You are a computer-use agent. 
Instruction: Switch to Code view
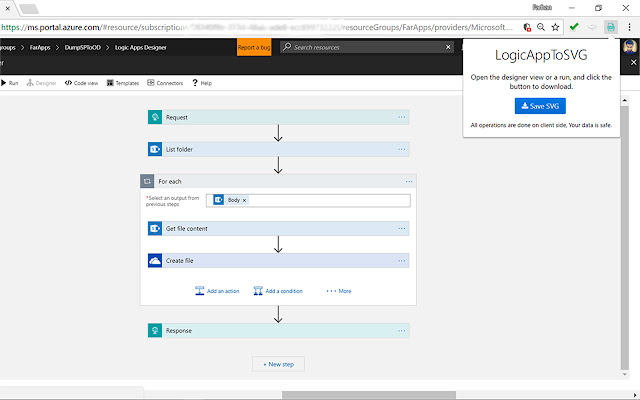click(81, 83)
